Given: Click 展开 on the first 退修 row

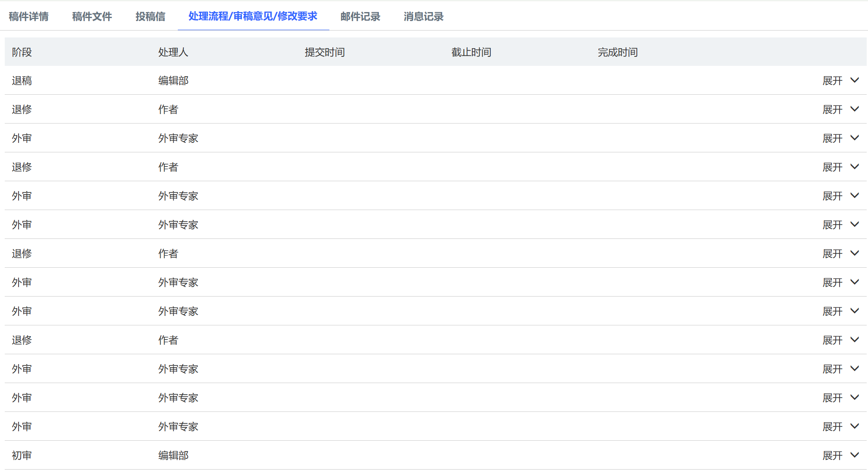Looking at the screenshot, I should click(x=832, y=109).
